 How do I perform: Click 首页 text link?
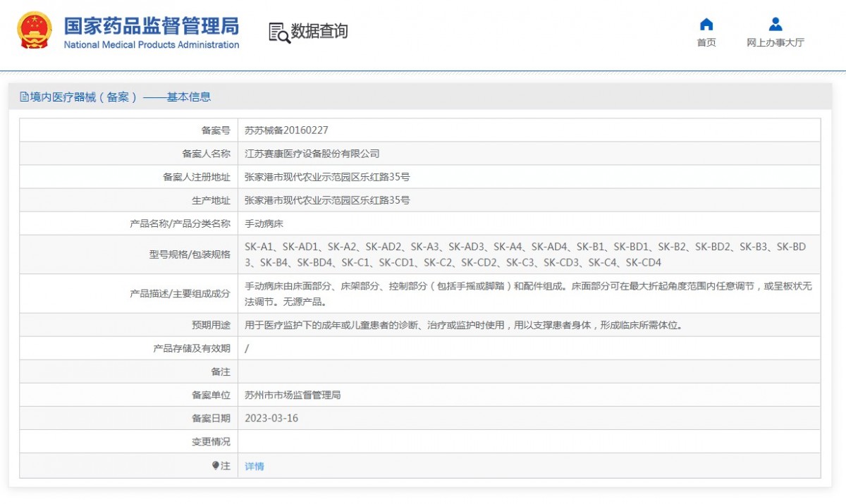pos(706,42)
